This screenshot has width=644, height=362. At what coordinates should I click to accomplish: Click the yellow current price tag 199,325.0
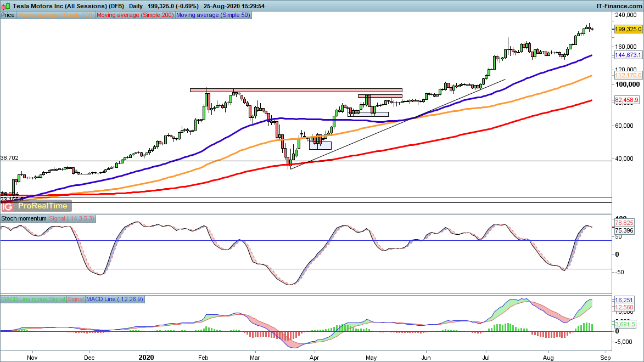coord(626,29)
